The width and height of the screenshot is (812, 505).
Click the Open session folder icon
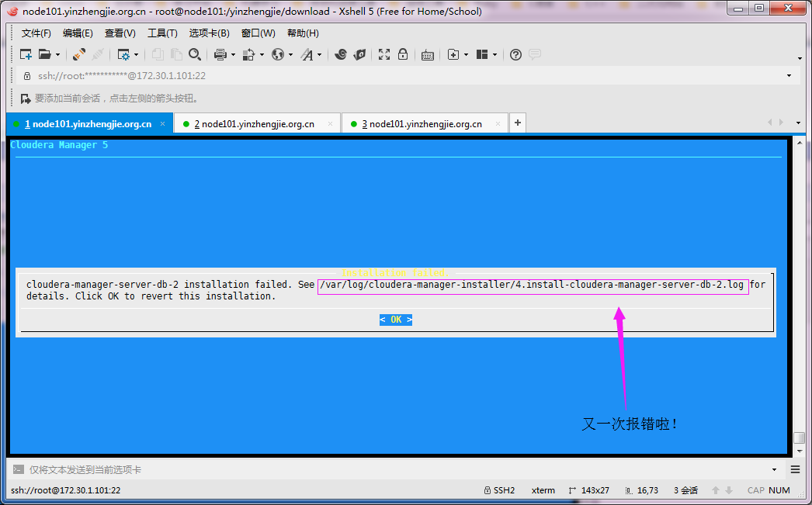tap(45, 54)
